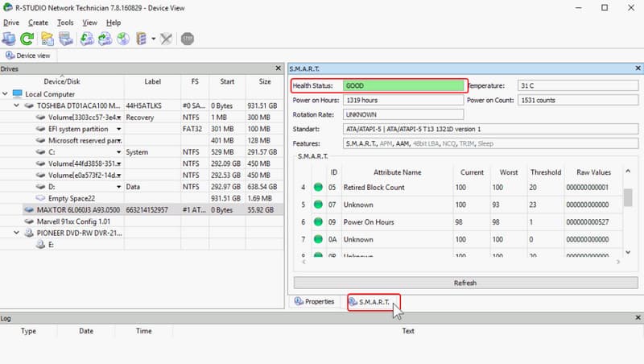Collapse the Local Computer tree node
The image size is (644, 364).
point(5,93)
